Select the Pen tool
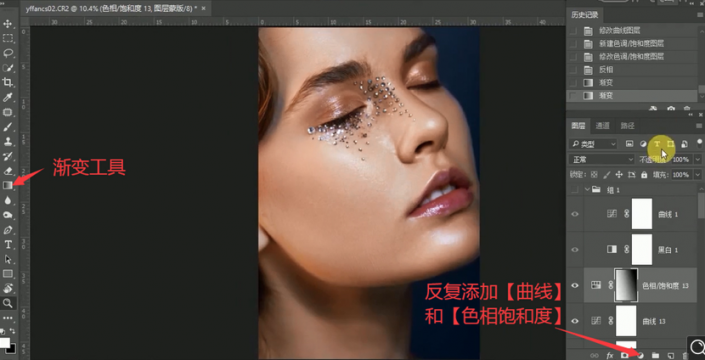705x360 pixels. point(8,230)
